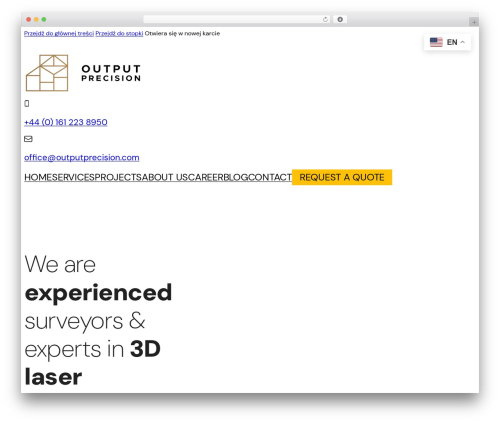Click the browser extension icon next to address bar
This screenshot has width=500, height=423.
tap(340, 20)
